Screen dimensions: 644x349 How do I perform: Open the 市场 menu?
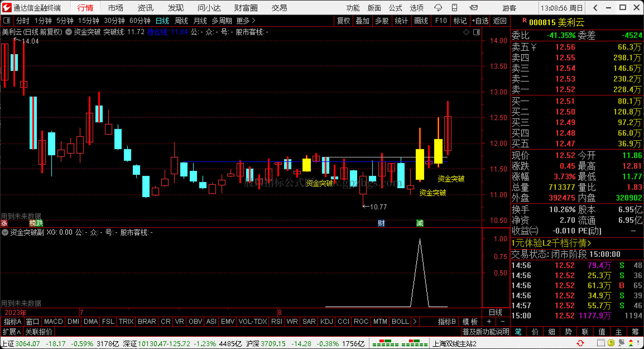point(116,8)
